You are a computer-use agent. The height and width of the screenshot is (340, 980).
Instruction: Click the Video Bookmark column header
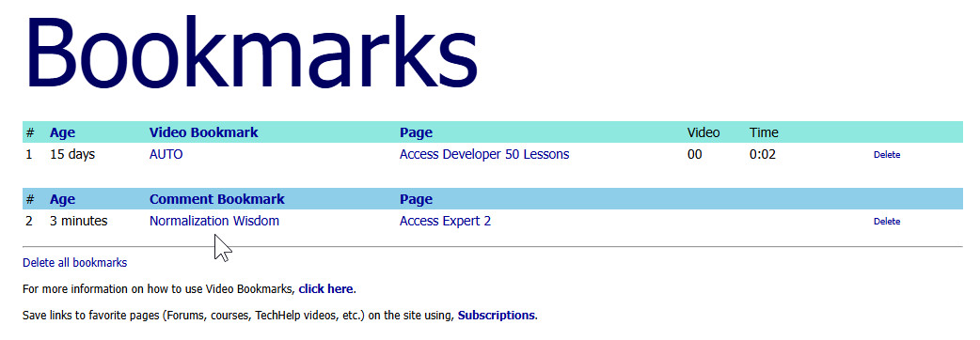[x=204, y=132]
